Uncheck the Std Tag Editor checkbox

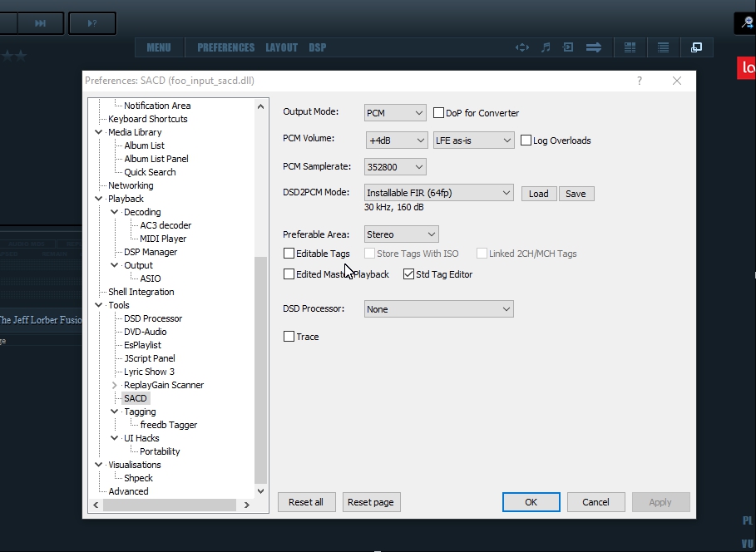tap(409, 274)
